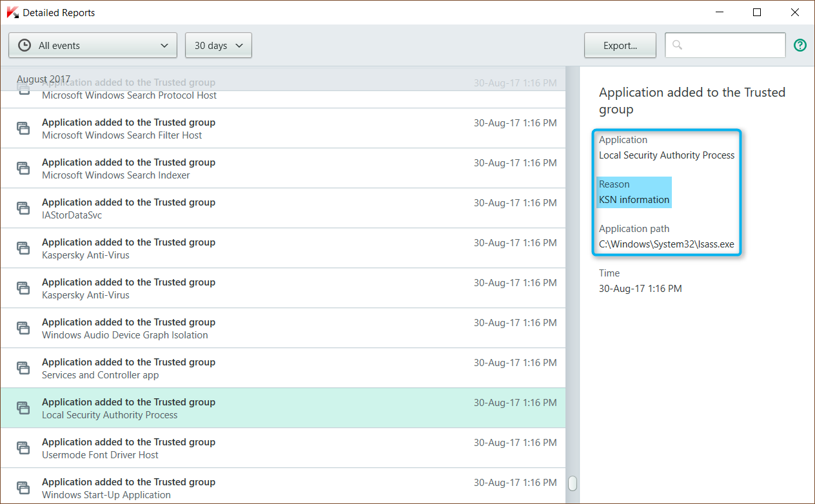
Task: Select the Usermode Font Driver Host event
Action: click(282, 448)
